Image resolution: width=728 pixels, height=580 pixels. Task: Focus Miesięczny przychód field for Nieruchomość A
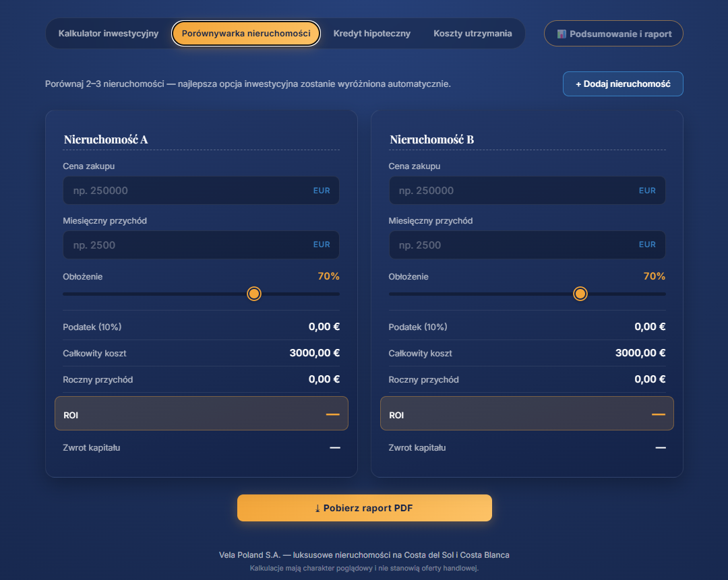click(201, 245)
